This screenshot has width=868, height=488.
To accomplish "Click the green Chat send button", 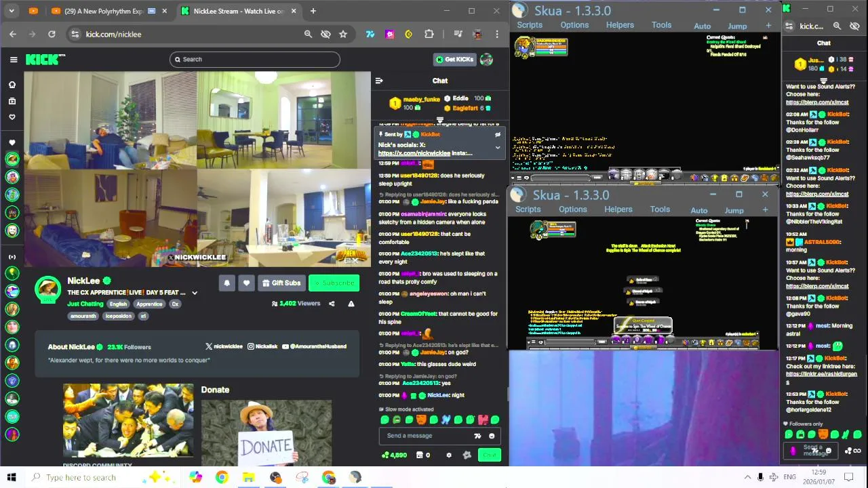I will pyautogui.click(x=490, y=455).
